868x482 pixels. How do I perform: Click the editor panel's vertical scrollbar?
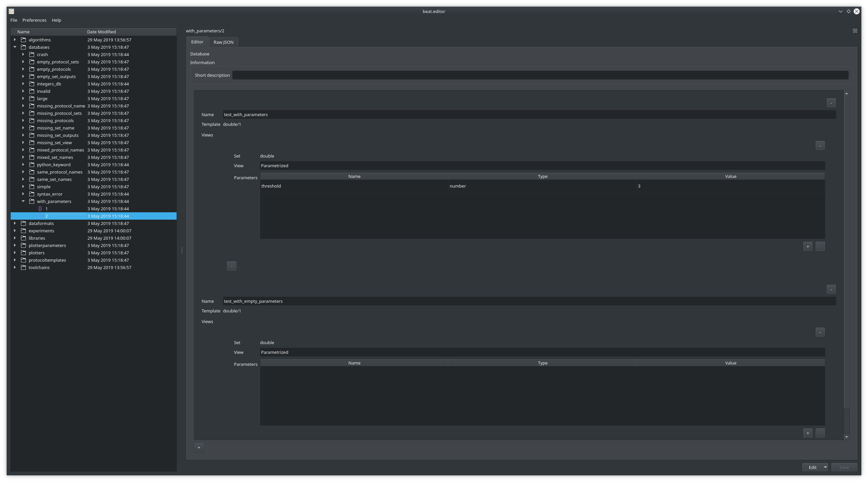pyautogui.click(x=846, y=236)
